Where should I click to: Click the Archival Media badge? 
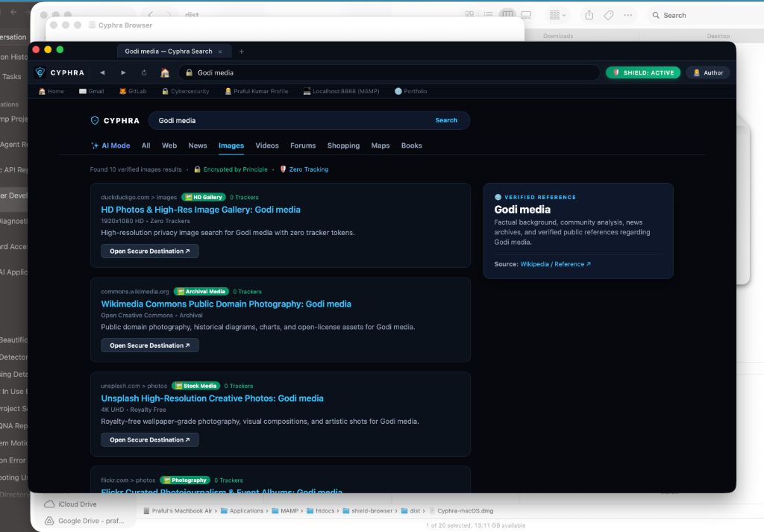coord(201,292)
